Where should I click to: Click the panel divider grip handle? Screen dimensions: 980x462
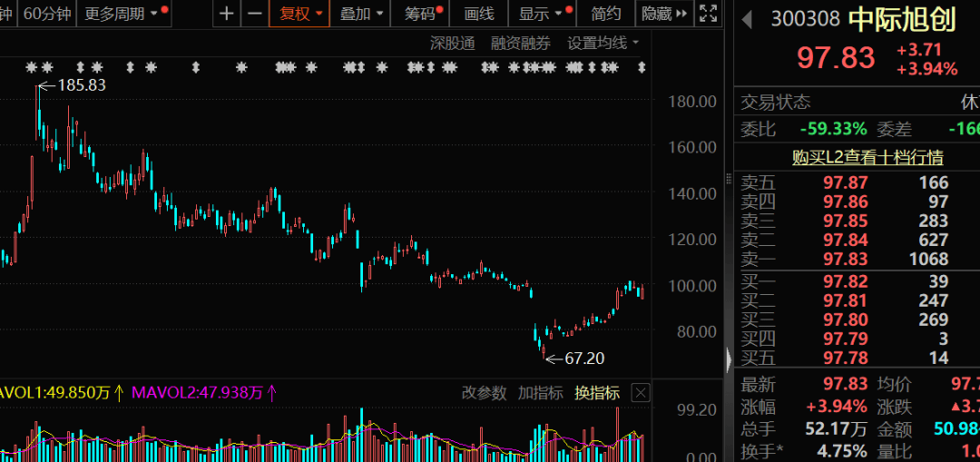click(729, 180)
